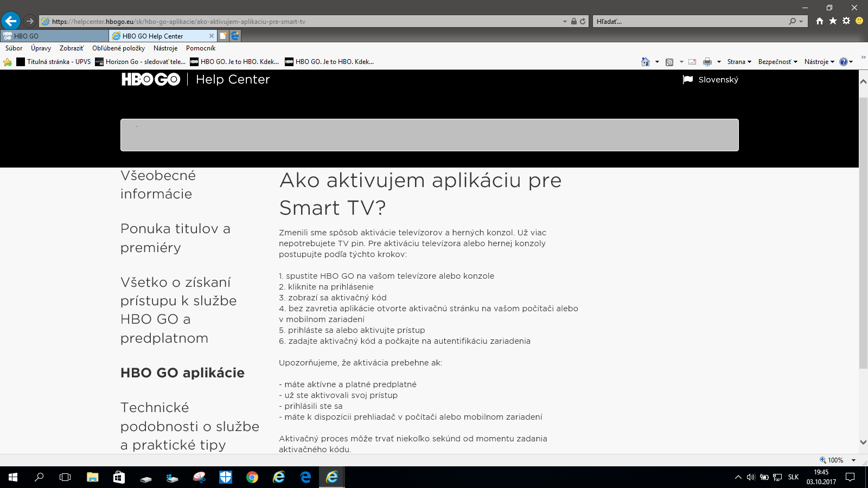
Task: Open the favorites star in the title bar
Action: pos(833,21)
